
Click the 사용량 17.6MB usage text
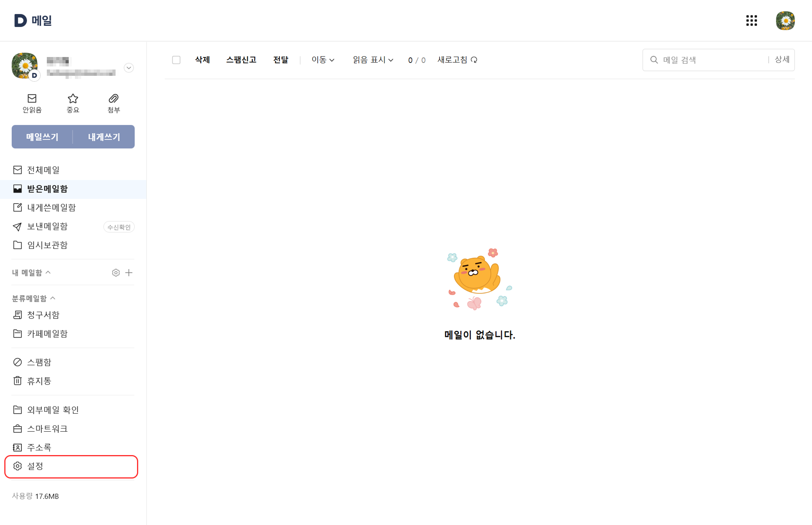pos(36,496)
